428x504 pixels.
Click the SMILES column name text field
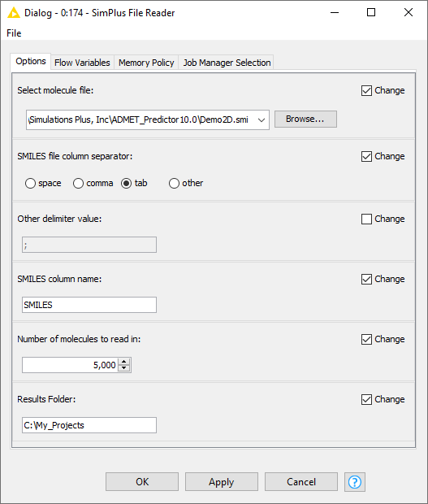(89, 305)
